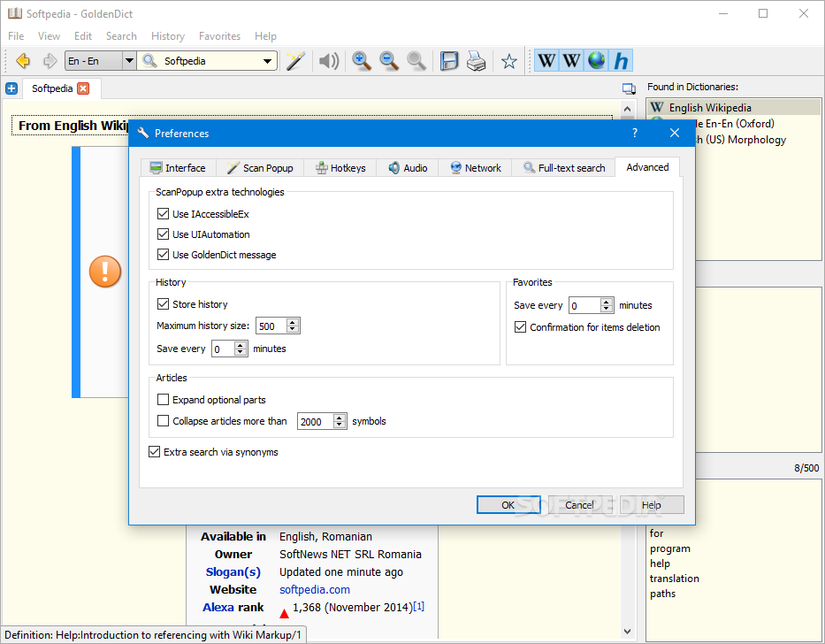The height and width of the screenshot is (644, 825).
Task: Confirm preferences with OK button
Action: click(508, 505)
